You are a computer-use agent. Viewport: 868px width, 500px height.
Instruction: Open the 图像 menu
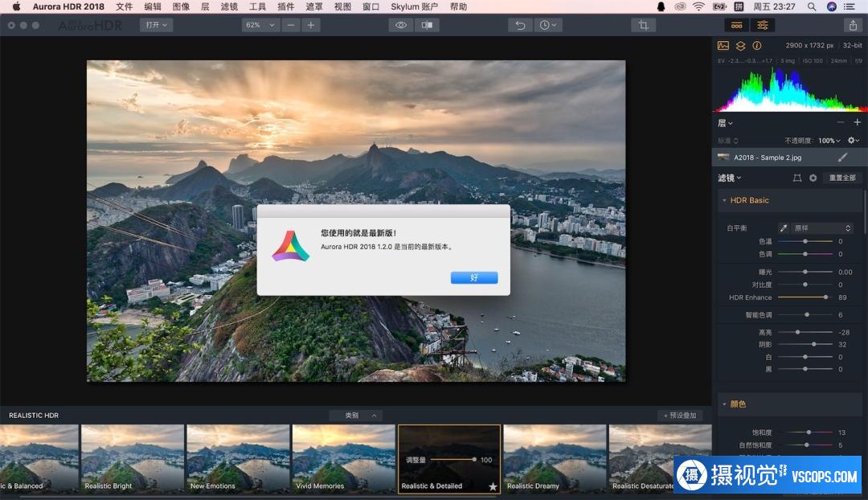[181, 6]
